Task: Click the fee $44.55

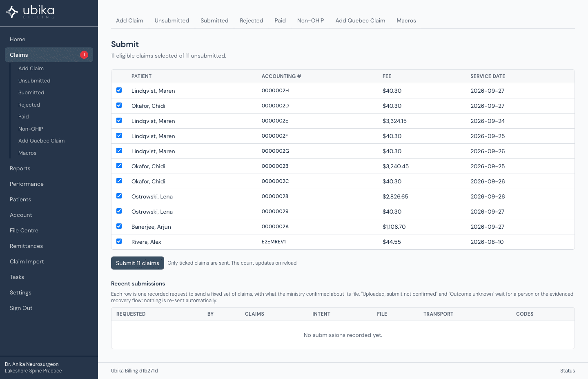Action: click(392, 242)
